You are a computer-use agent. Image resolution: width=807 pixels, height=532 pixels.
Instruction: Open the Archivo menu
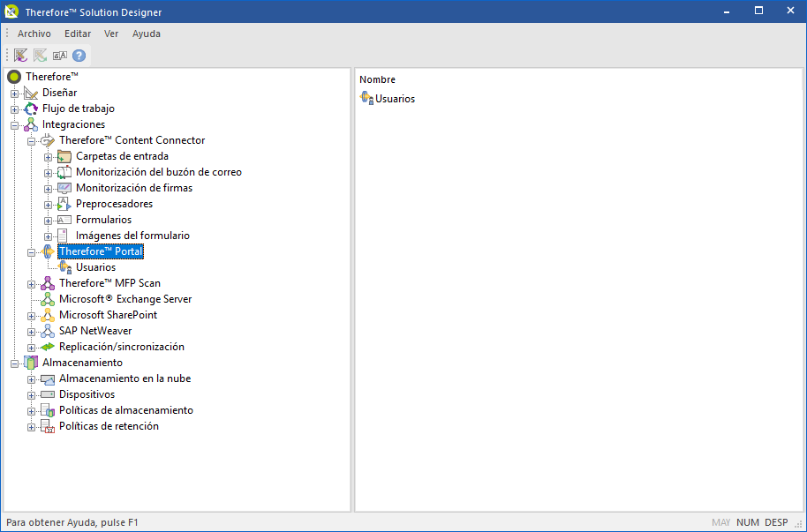coord(34,34)
